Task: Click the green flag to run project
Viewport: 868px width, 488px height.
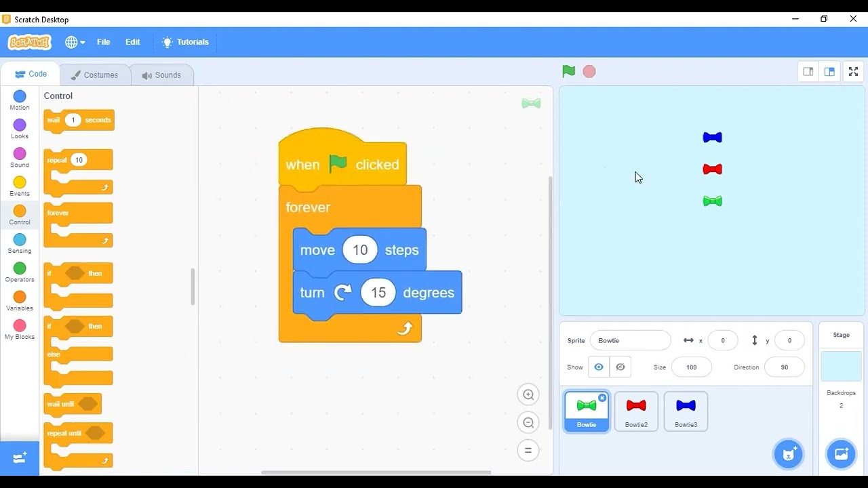Action: click(x=568, y=71)
